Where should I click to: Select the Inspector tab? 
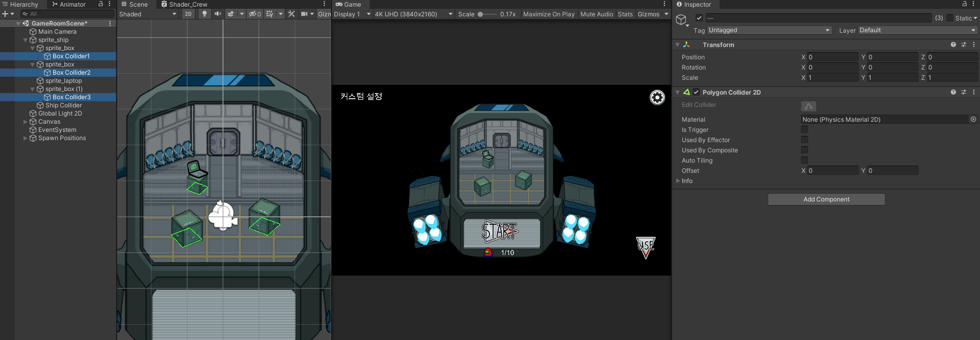(x=694, y=4)
